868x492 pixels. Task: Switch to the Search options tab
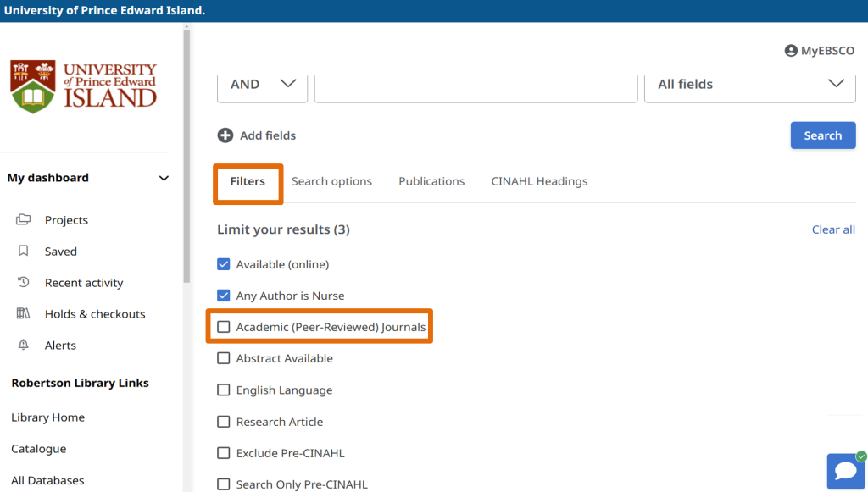[x=331, y=181]
